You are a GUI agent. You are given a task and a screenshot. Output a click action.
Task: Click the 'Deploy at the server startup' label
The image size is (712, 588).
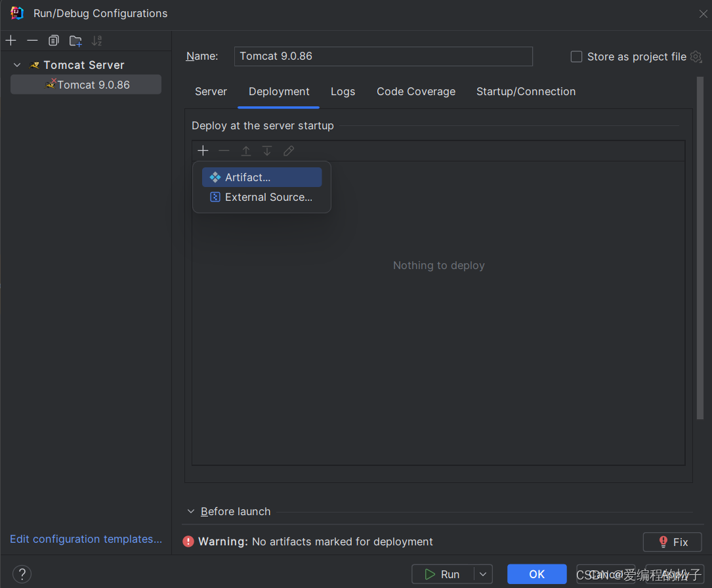pos(262,126)
